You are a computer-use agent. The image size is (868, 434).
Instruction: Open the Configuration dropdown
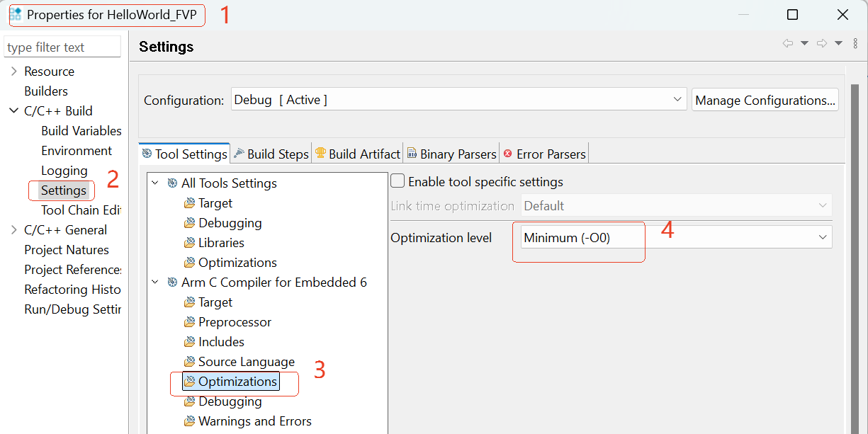point(459,100)
